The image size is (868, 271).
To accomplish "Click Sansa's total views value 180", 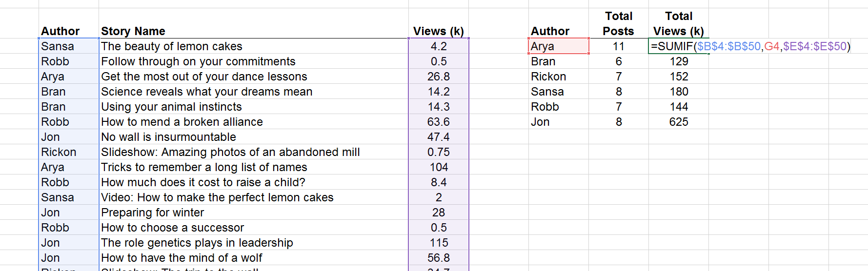I will (678, 92).
